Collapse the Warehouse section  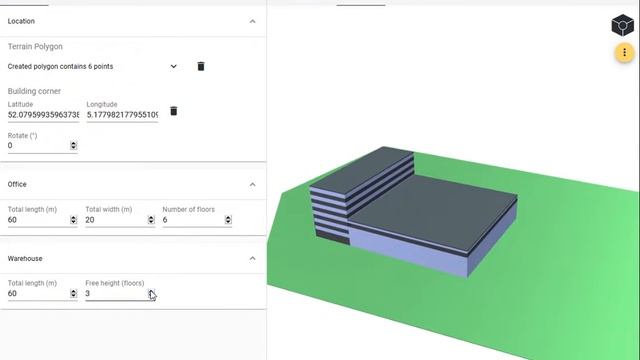pyautogui.click(x=252, y=258)
